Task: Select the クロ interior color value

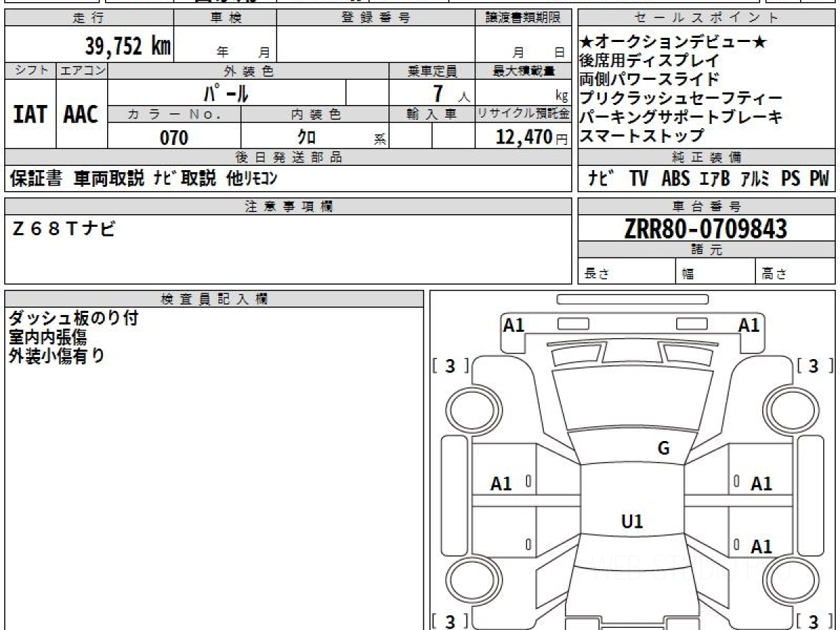Action: [307, 137]
